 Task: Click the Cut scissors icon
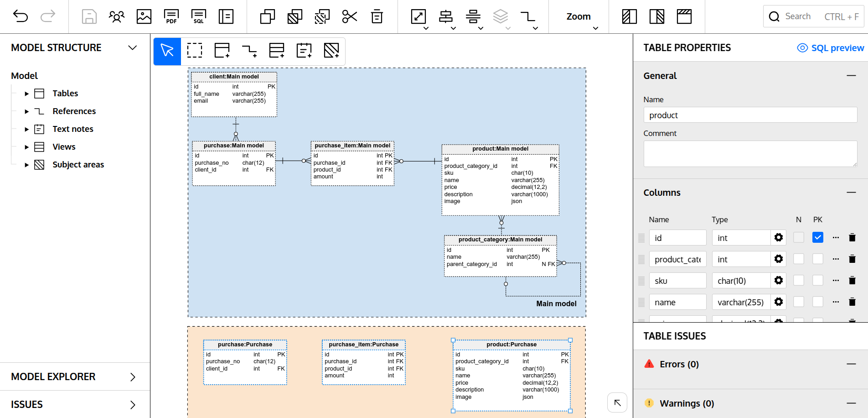350,16
